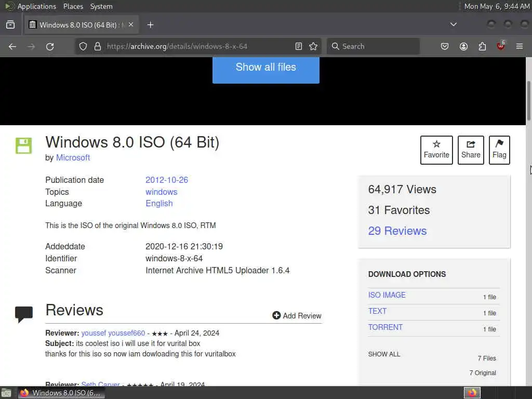Open the Microsoft creator link

tap(73, 158)
